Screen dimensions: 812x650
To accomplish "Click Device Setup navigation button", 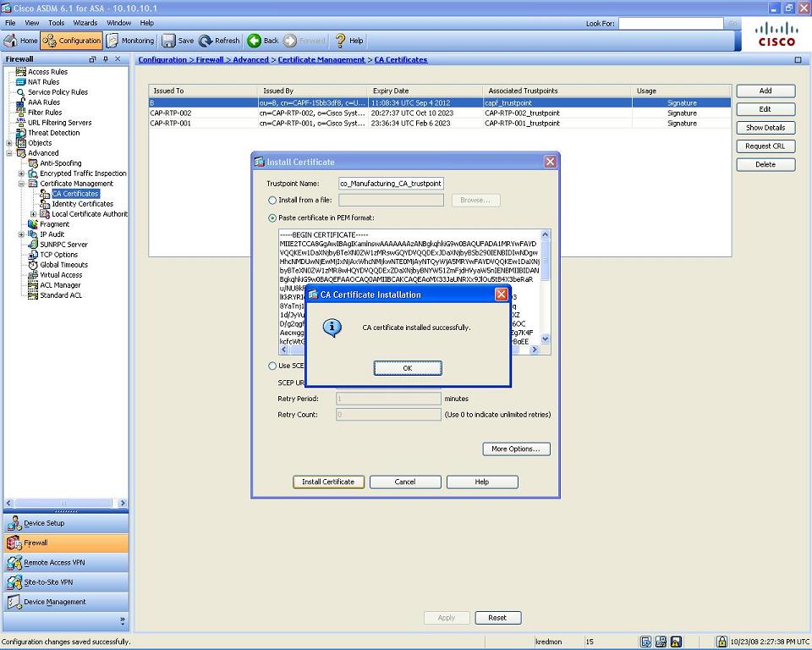I will coord(66,523).
